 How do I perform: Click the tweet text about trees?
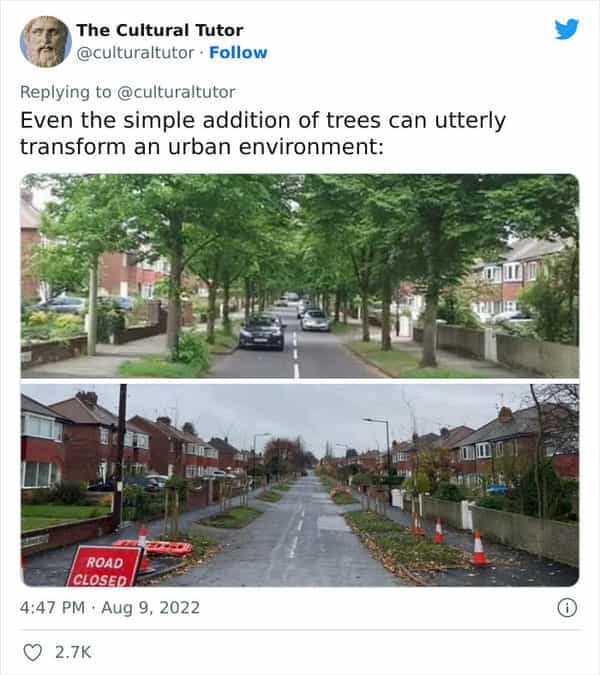(263, 133)
